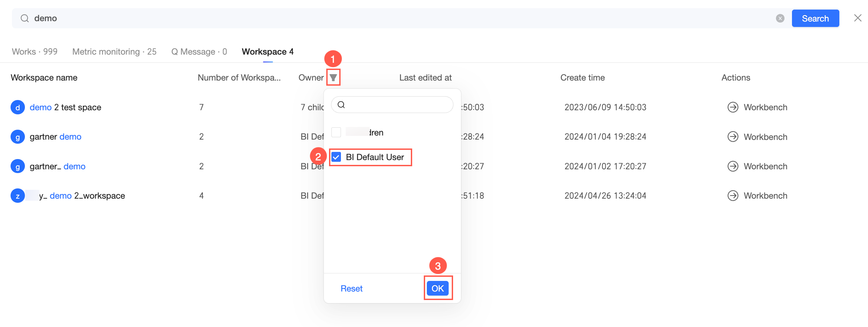868x327 pixels.
Task: Click the Workbench arrow icon in demo 2_workspace row
Action: coord(733,196)
